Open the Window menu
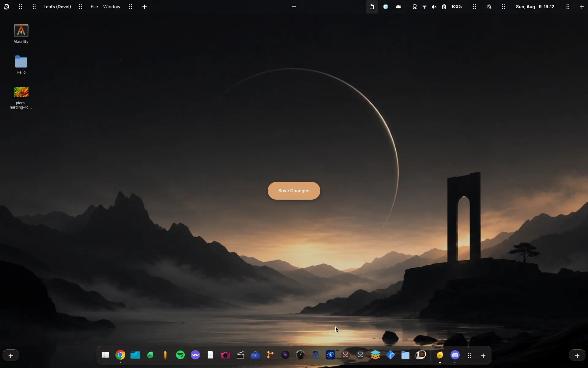The height and width of the screenshot is (368, 588). coord(112,7)
